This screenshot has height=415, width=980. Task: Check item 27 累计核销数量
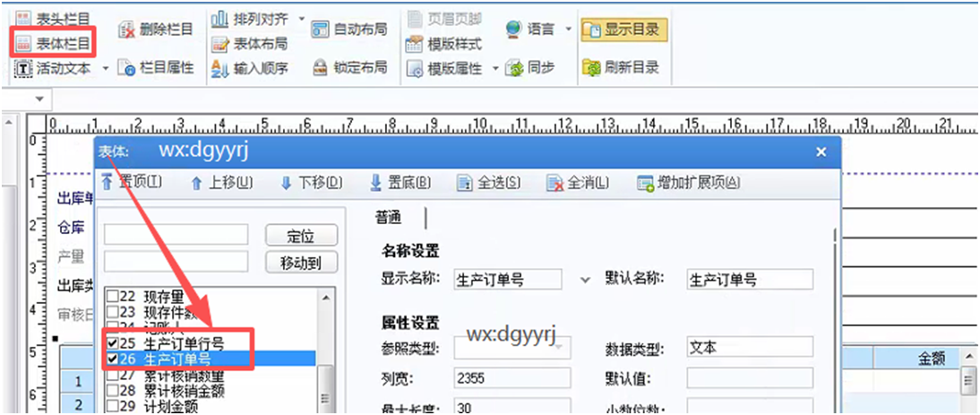pos(113,375)
